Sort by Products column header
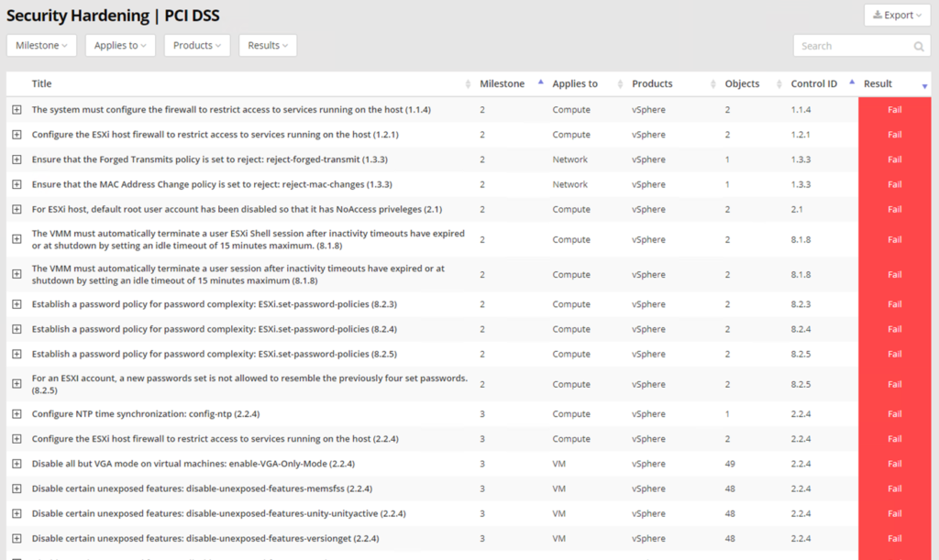Screen dimensions: 939x560 pos(652,83)
